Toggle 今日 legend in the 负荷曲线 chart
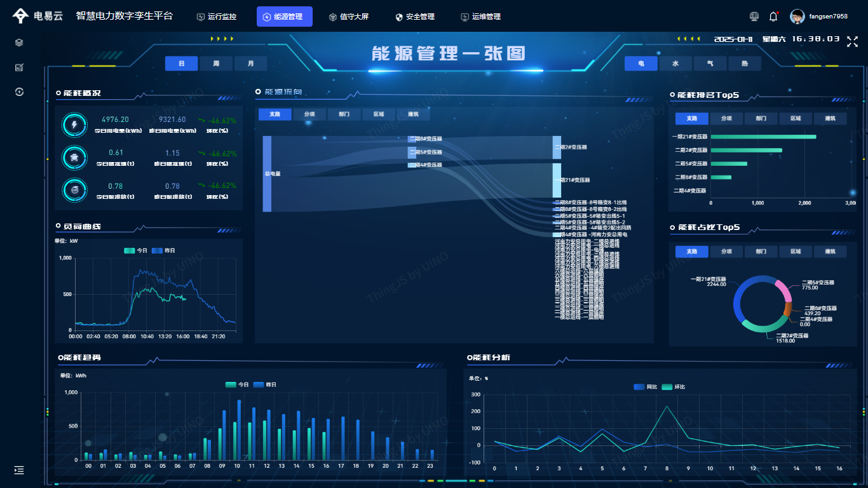The height and width of the screenshot is (488, 868). coord(135,250)
